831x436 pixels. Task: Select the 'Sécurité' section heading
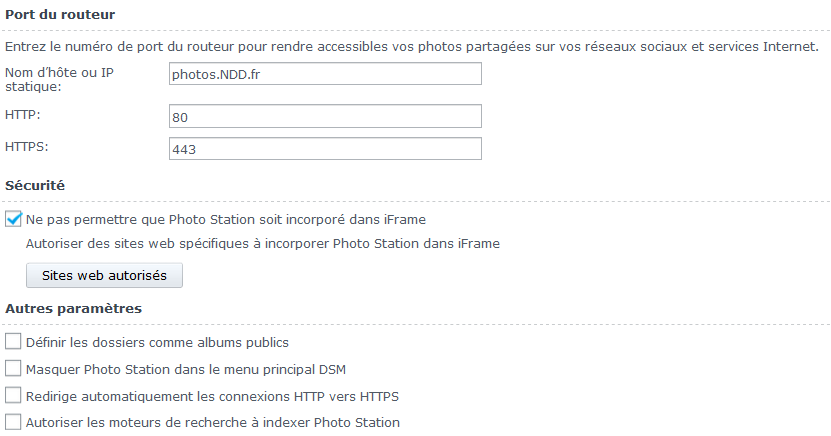(x=35, y=185)
